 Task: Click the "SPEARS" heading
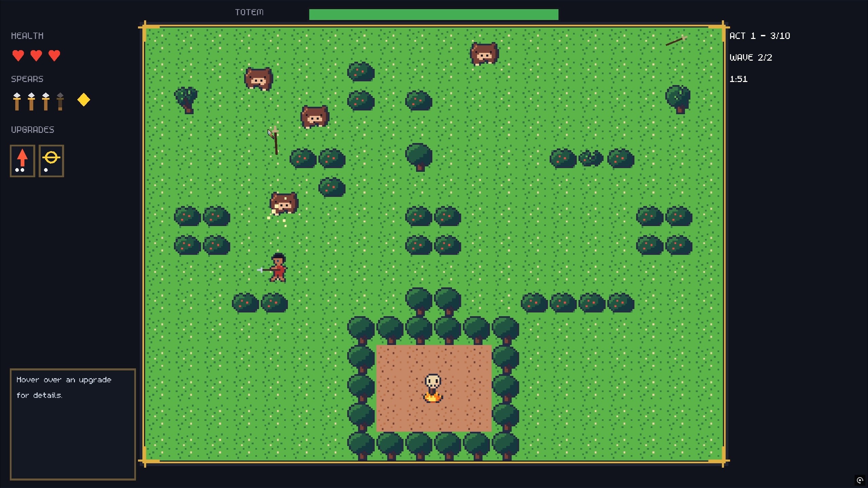[x=27, y=79]
